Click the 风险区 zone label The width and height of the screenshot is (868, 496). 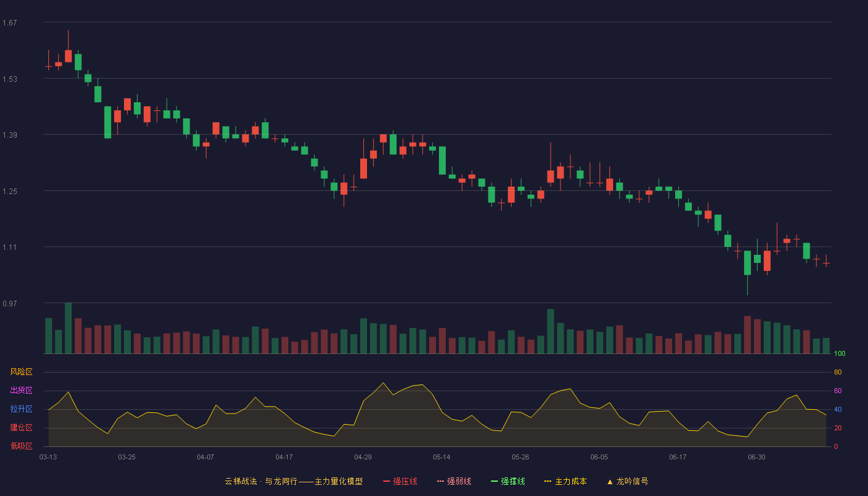(x=21, y=372)
